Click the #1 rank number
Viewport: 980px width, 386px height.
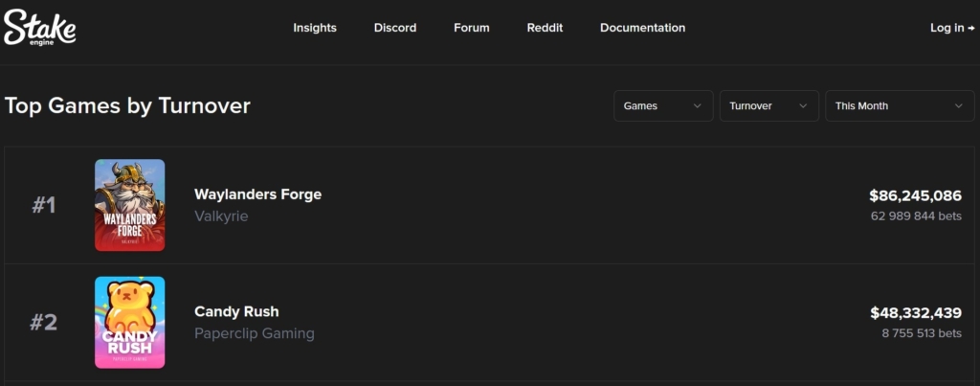coord(44,205)
